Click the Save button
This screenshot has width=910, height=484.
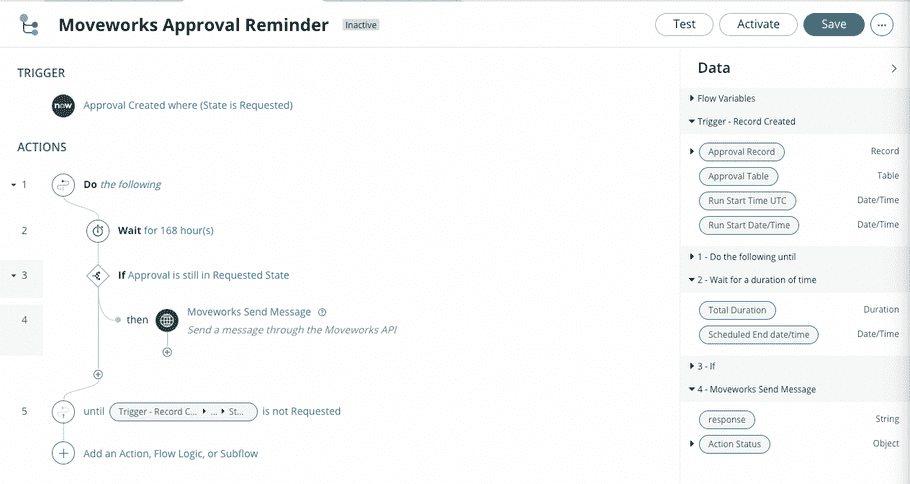coord(833,24)
